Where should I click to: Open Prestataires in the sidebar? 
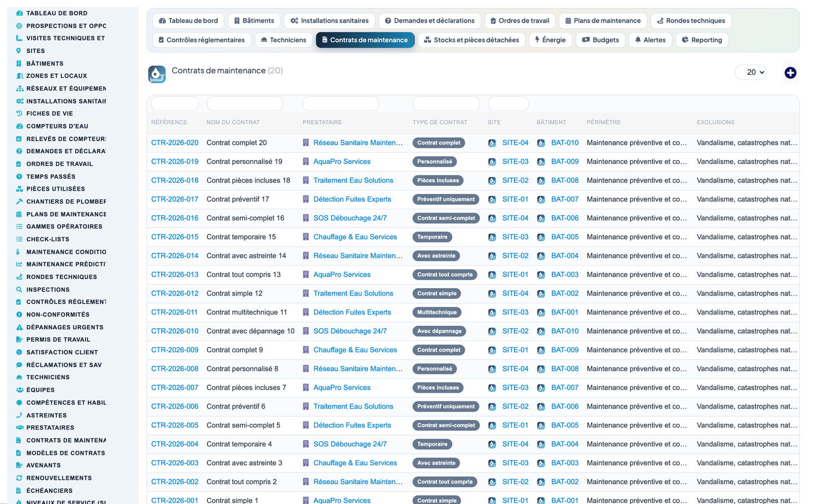click(x=50, y=428)
